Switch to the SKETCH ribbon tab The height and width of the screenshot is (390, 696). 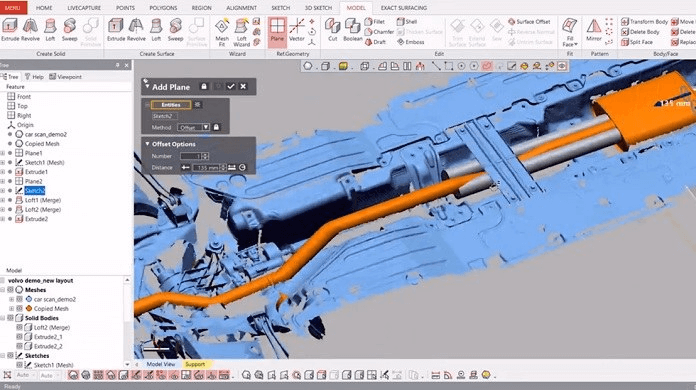pos(281,8)
